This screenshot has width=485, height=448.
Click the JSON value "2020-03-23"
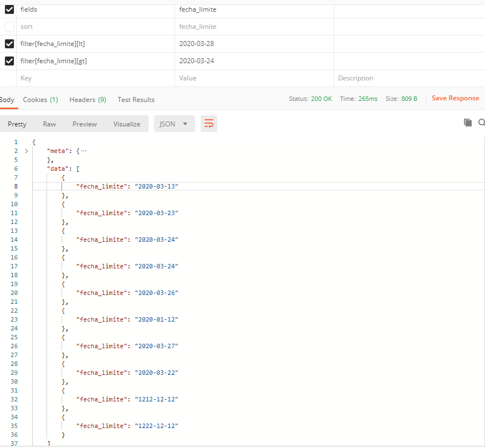pyautogui.click(x=156, y=213)
